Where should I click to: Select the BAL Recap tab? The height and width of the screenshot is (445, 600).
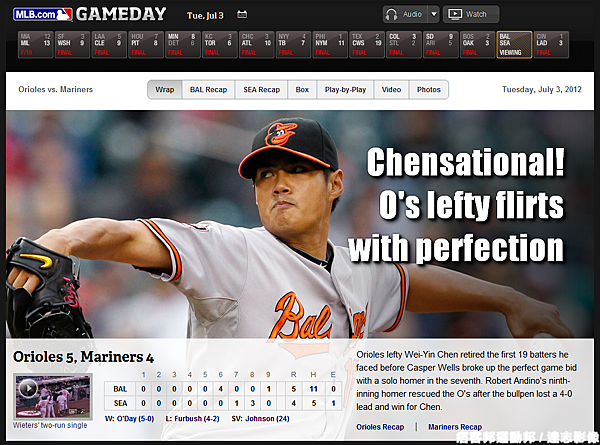click(x=209, y=90)
